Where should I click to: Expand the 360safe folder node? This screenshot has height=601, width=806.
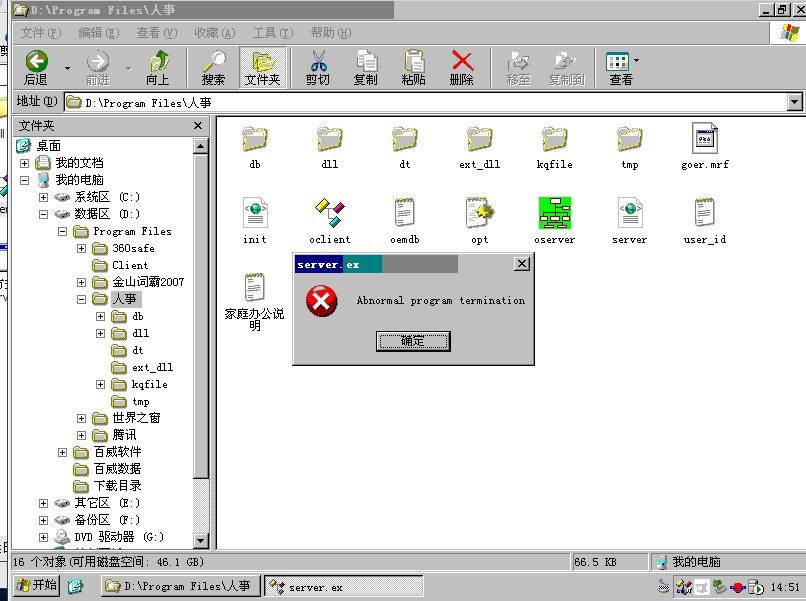pos(82,248)
